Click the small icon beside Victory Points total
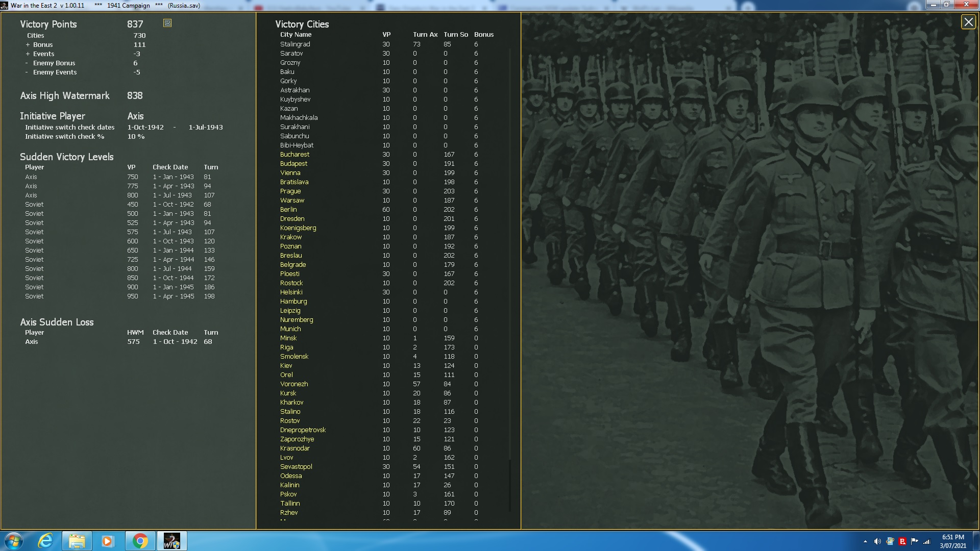This screenshot has width=980, height=551. [167, 23]
